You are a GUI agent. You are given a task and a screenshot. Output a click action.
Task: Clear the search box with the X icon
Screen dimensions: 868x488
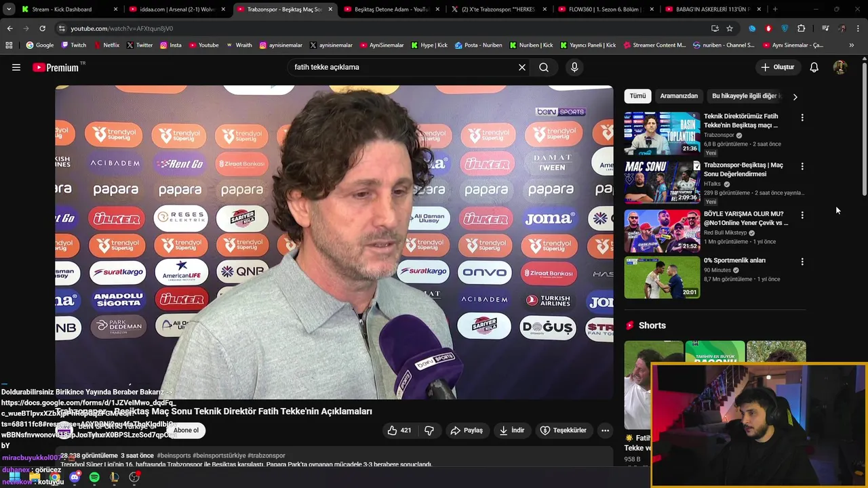[522, 67]
